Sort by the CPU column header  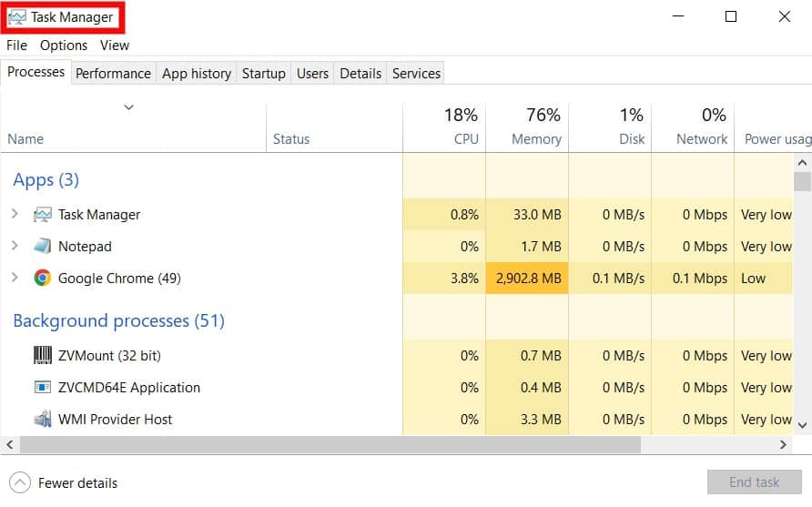444,127
